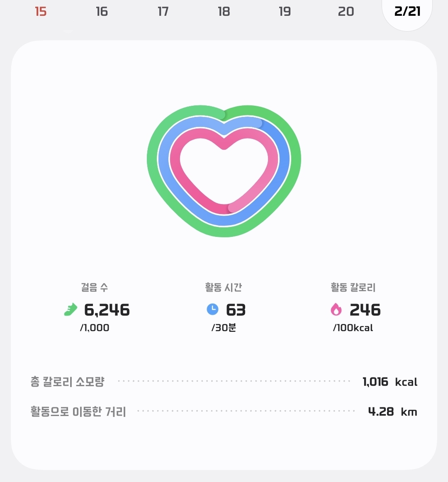The height and width of the screenshot is (482, 448).
Task: Select day 16 in the date strip
Action: (x=102, y=12)
